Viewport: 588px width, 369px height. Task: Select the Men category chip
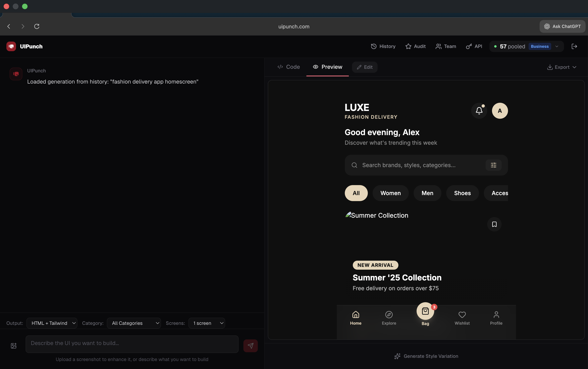click(x=427, y=193)
